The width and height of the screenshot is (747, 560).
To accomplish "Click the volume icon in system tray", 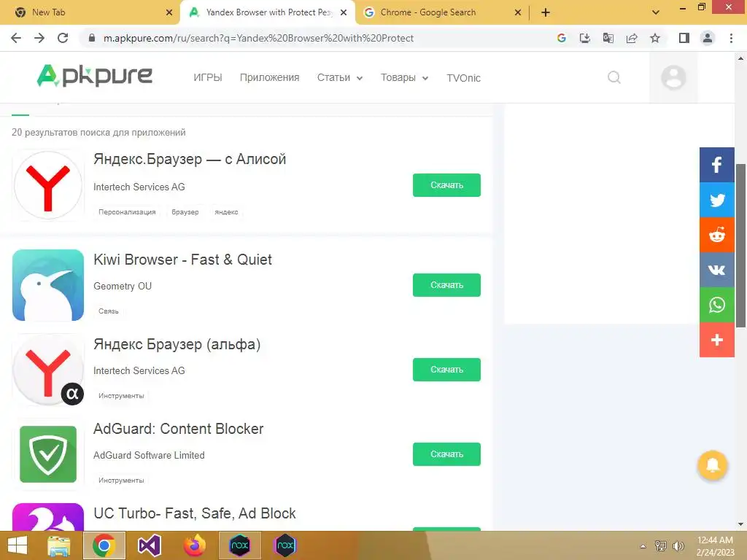I will click(678, 545).
